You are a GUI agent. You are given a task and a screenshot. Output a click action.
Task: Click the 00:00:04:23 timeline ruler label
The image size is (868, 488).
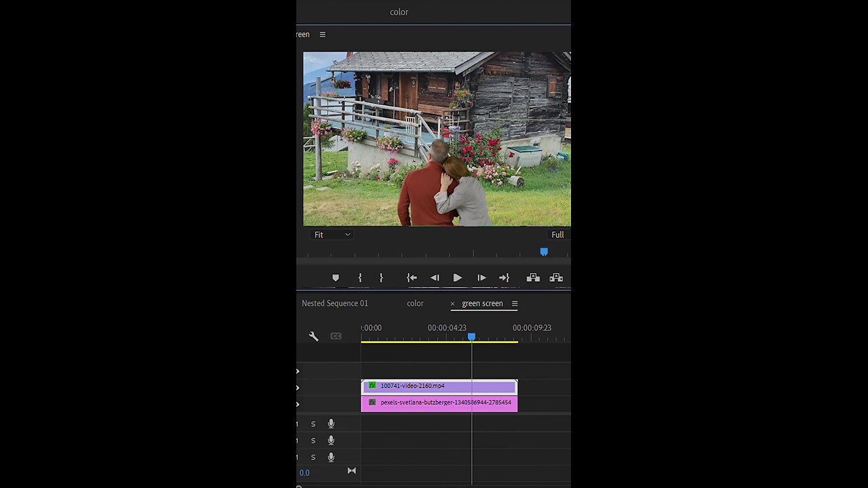coord(447,328)
